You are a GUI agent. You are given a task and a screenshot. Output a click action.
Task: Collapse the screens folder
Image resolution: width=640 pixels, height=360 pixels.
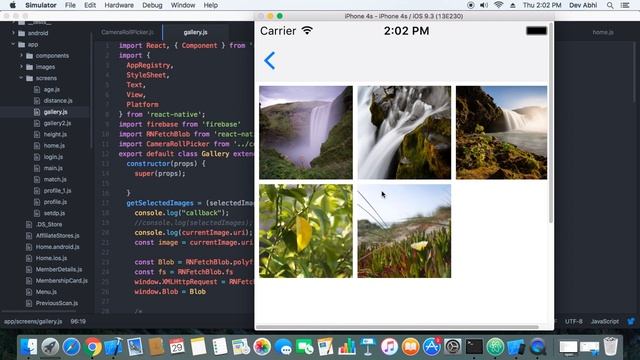tap(22, 78)
